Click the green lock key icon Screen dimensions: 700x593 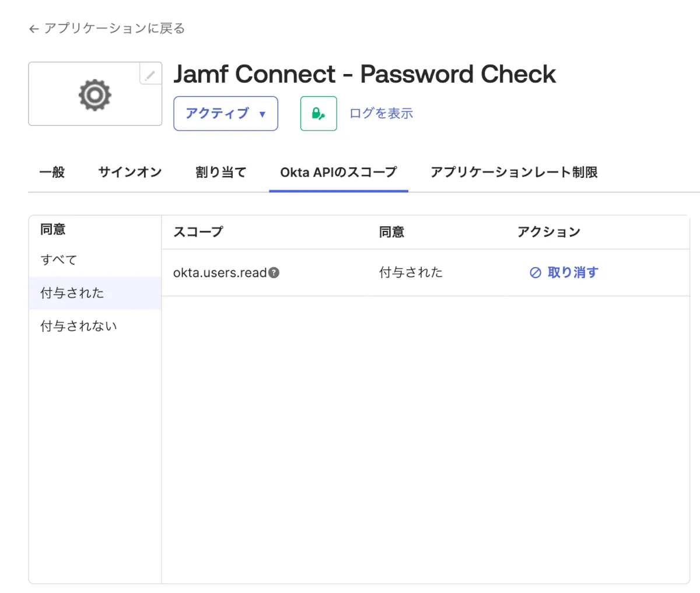point(318,113)
